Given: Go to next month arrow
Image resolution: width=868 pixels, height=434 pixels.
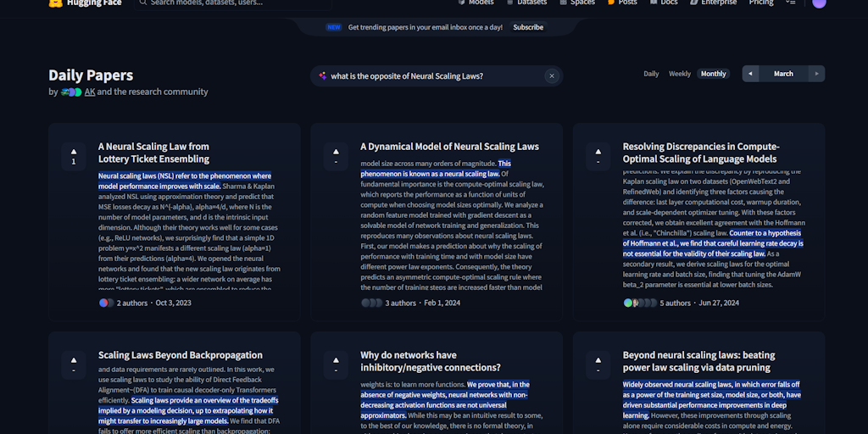Looking at the screenshot, I should click(816, 74).
